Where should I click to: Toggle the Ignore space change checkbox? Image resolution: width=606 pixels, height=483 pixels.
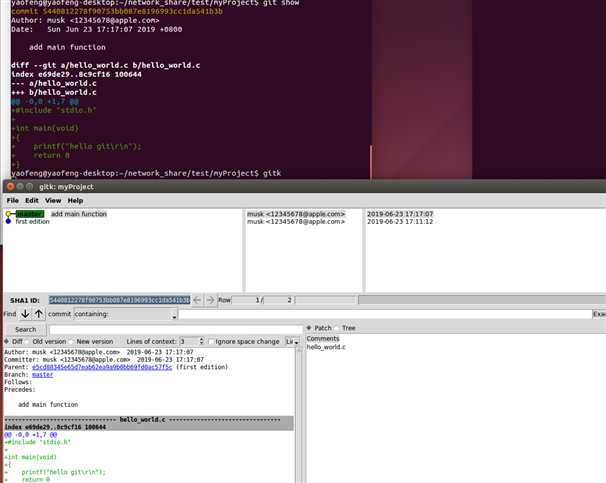pos(211,342)
